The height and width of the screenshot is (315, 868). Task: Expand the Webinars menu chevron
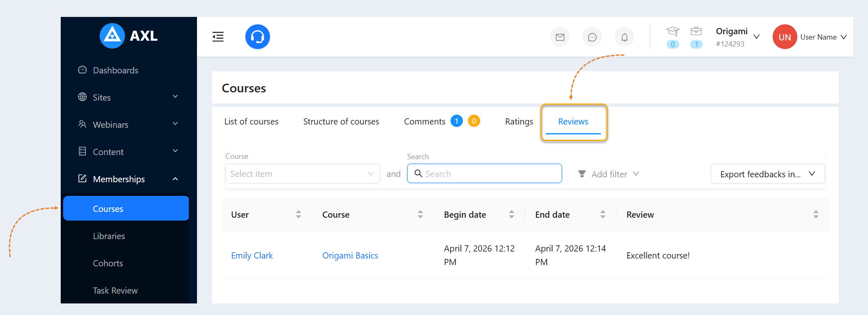[x=175, y=124]
